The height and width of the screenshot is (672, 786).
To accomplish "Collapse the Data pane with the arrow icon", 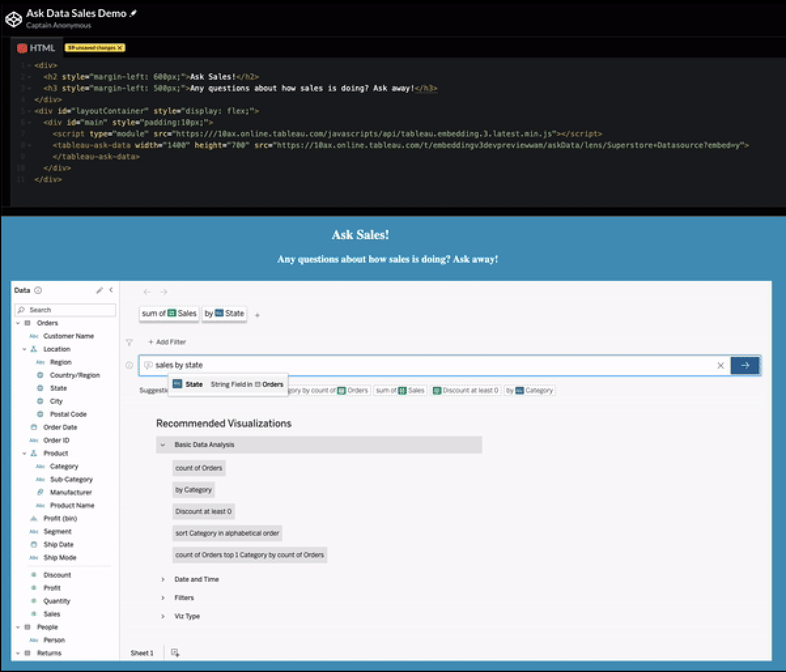I will [111, 290].
